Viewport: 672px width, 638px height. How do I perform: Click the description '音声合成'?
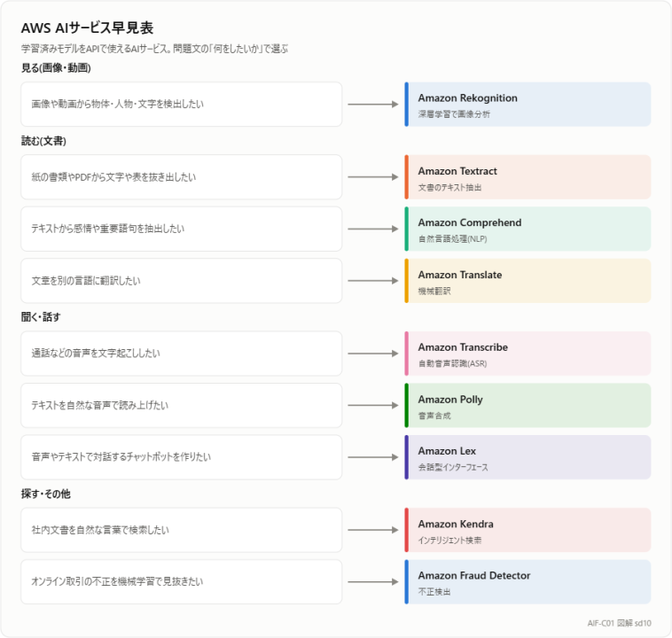coord(434,416)
